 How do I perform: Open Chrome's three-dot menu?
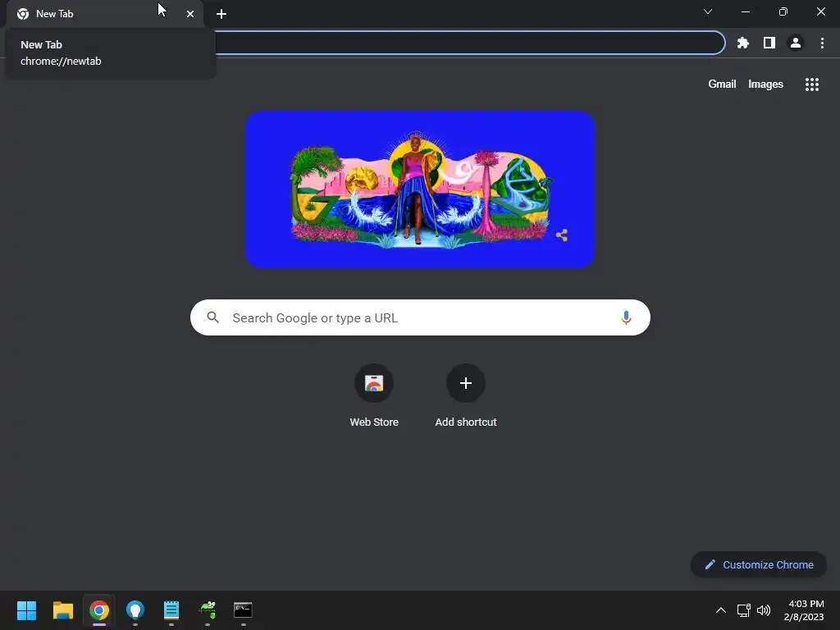point(822,43)
